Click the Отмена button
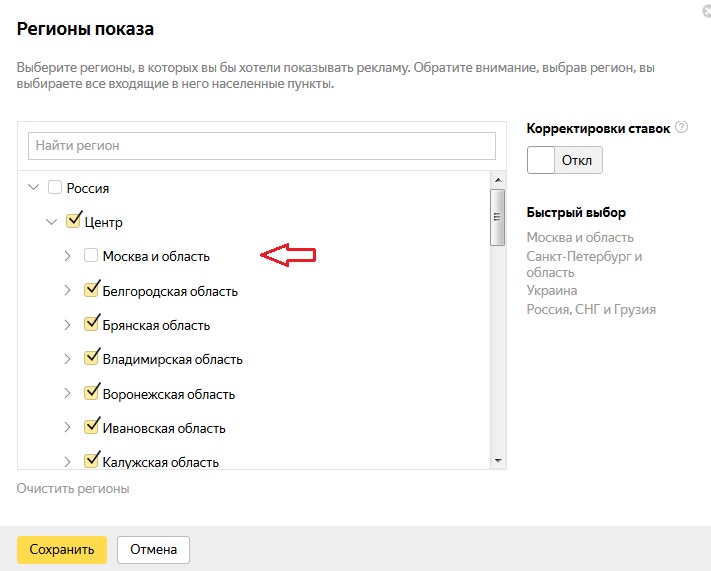711x571 pixels. coord(153,550)
